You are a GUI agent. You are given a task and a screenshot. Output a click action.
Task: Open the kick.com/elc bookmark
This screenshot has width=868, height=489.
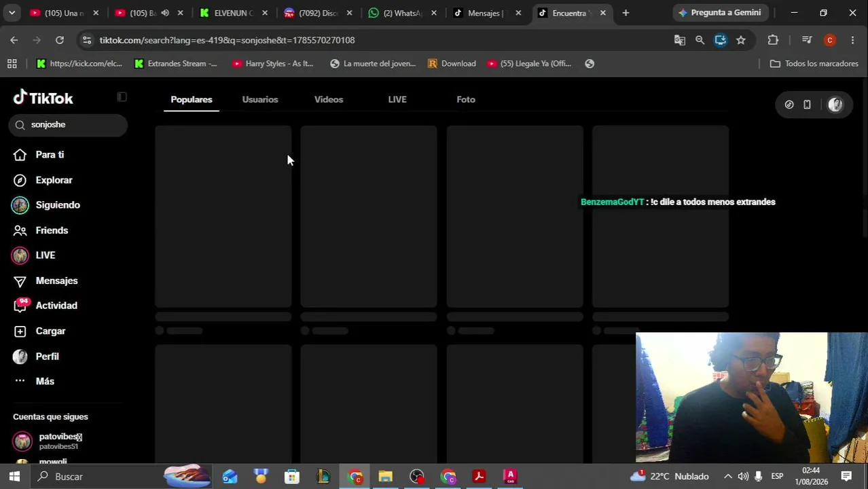(79, 64)
